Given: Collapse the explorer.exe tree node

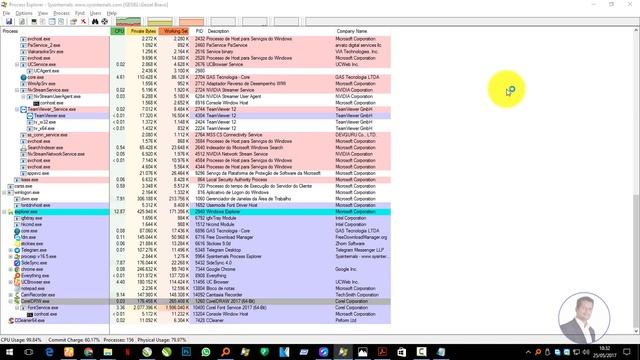Looking at the screenshot, I should pyautogui.click(x=4, y=212).
